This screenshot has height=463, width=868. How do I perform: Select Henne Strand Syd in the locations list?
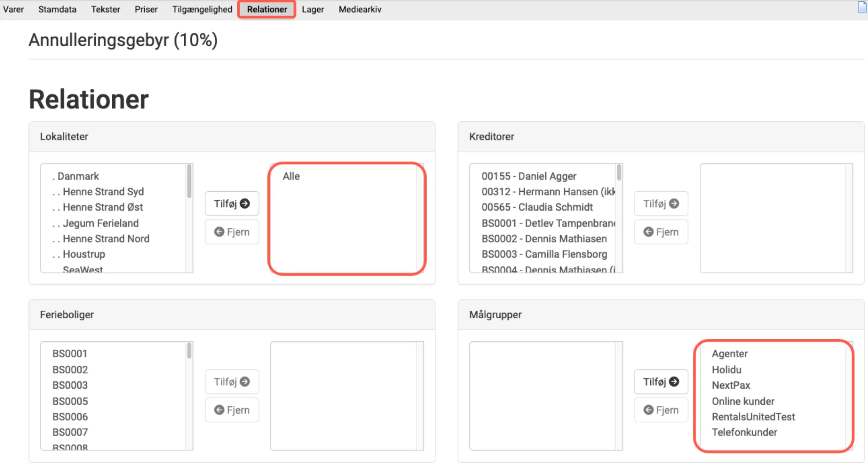pos(103,191)
